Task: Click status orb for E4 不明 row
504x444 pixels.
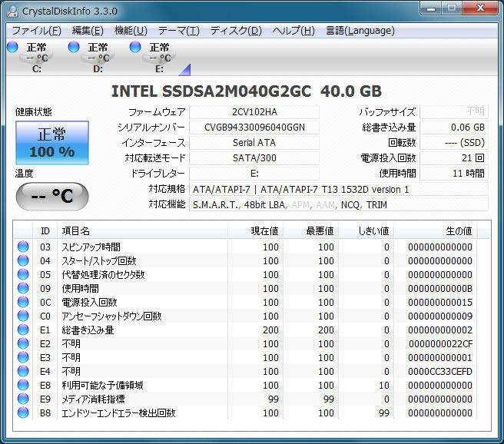Action: click(x=23, y=371)
